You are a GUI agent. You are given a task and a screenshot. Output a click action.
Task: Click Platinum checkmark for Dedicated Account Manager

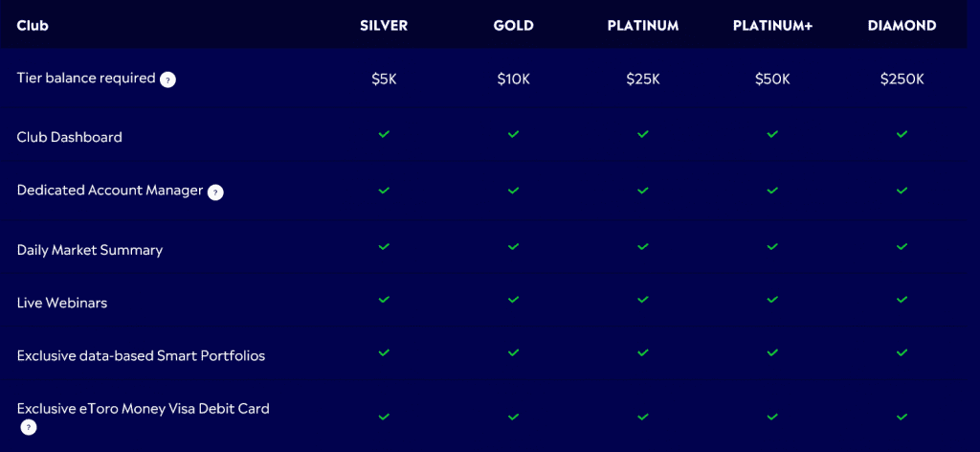(x=642, y=191)
